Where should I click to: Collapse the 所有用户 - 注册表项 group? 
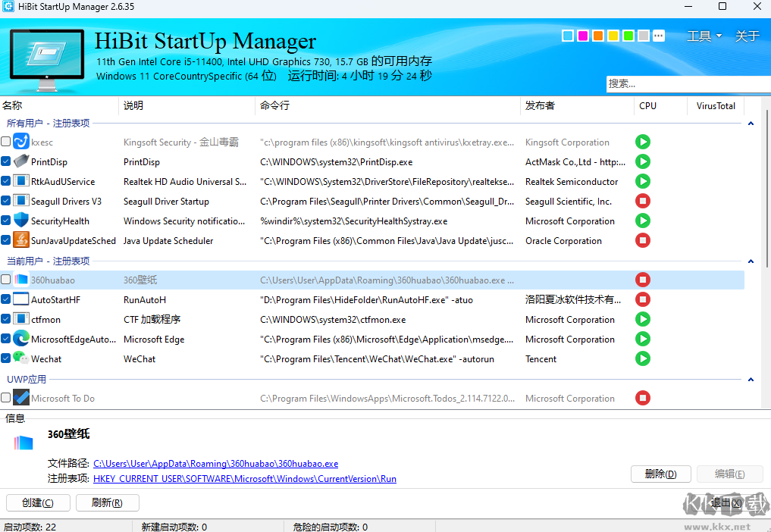click(751, 124)
